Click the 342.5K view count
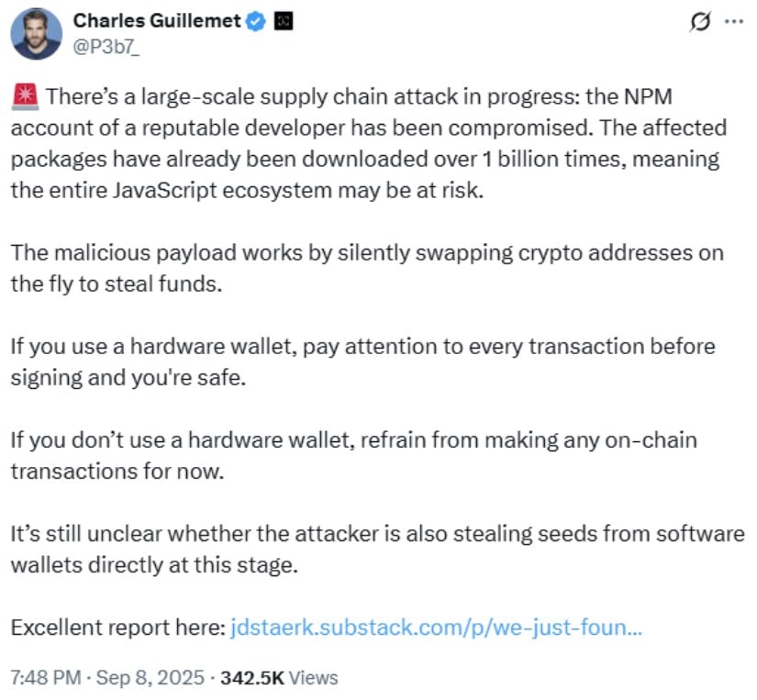The height and width of the screenshot is (700, 757). tap(252, 678)
